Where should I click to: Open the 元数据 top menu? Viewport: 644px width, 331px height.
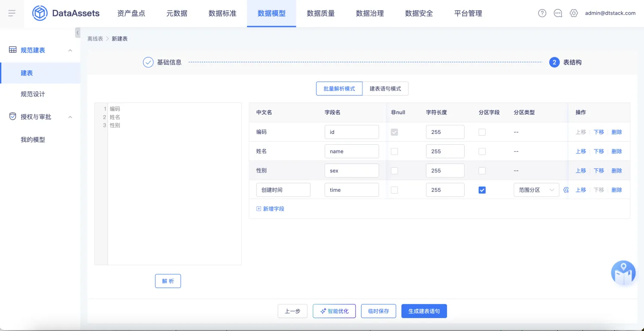pyautogui.click(x=177, y=13)
